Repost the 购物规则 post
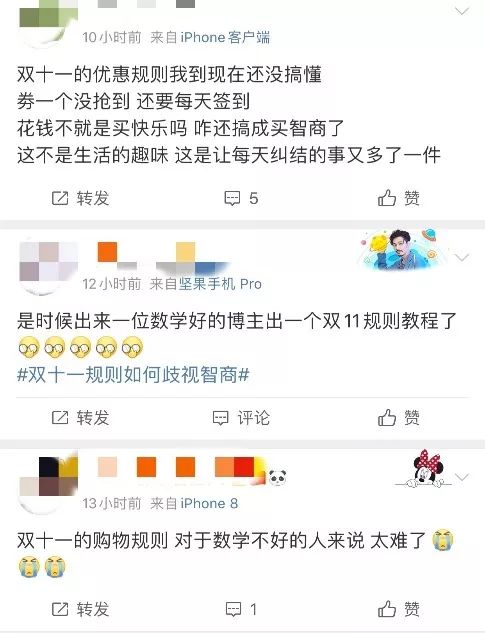Viewport: 485px width, 633px height. [x=80, y=609]
